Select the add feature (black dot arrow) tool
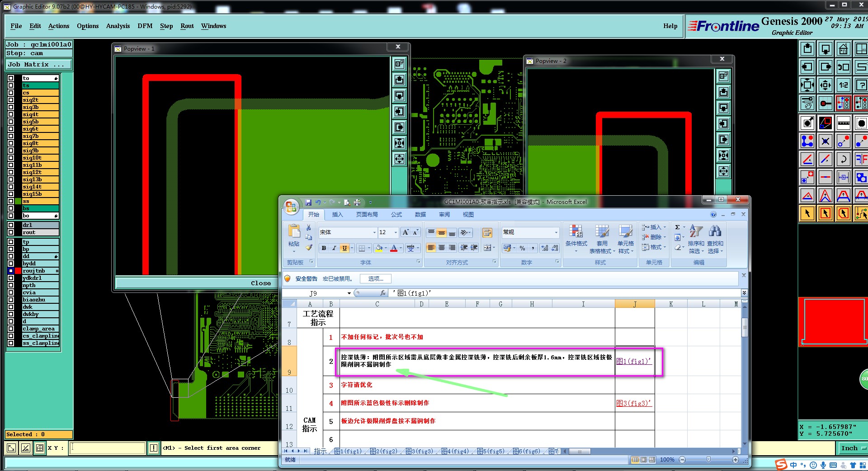The width and height of the screenshot is (868, 471). [x=807, y=123]
